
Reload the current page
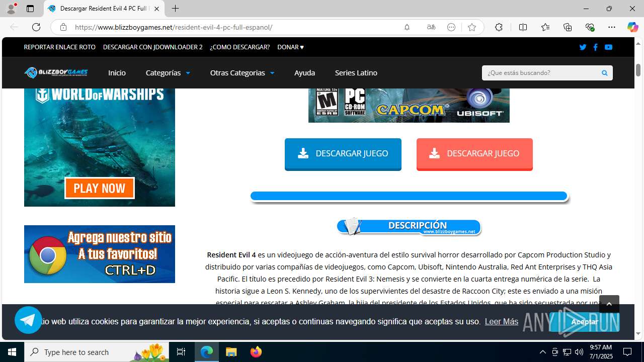coord(36,27)
